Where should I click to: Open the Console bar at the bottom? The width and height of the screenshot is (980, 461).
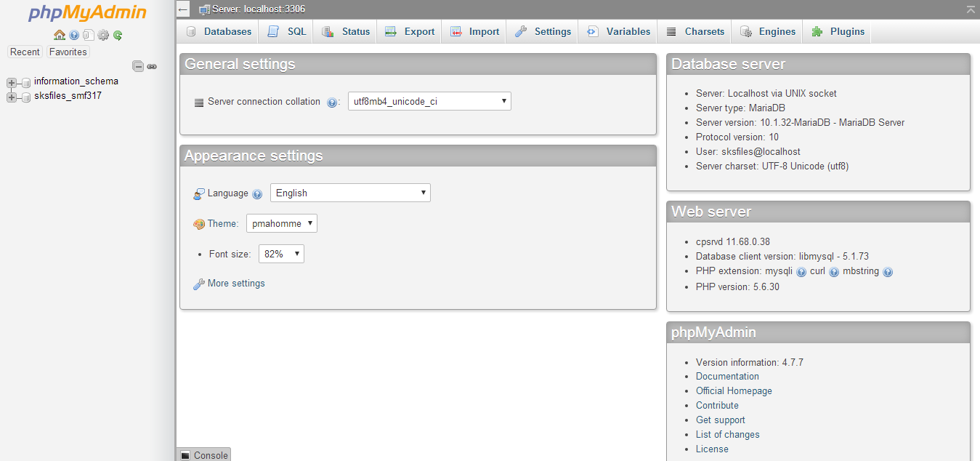pyautogui.click(x=203, y=455)
